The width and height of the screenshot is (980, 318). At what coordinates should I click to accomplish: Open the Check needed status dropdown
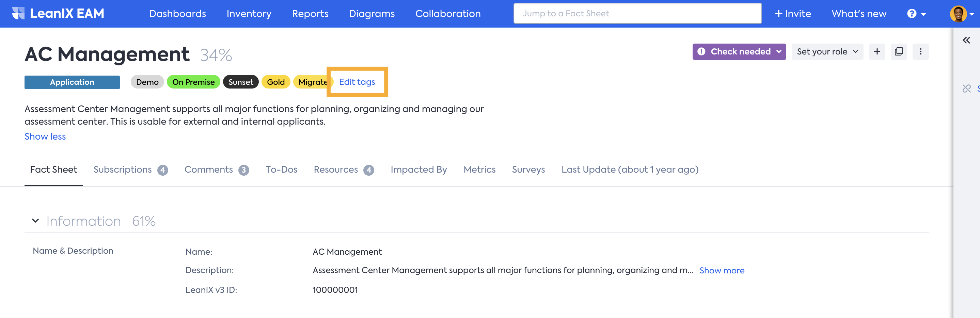[739, 52]
